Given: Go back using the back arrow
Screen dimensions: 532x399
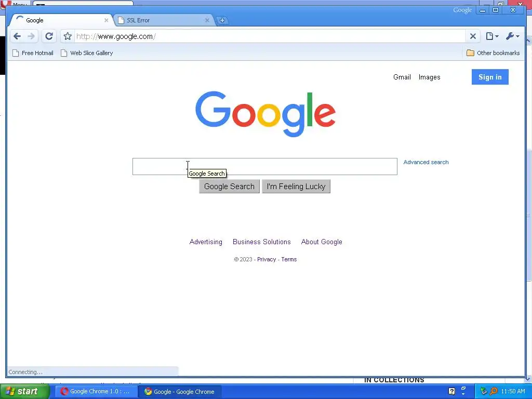Looking at the screenshot, I should (x=17, y=36).
